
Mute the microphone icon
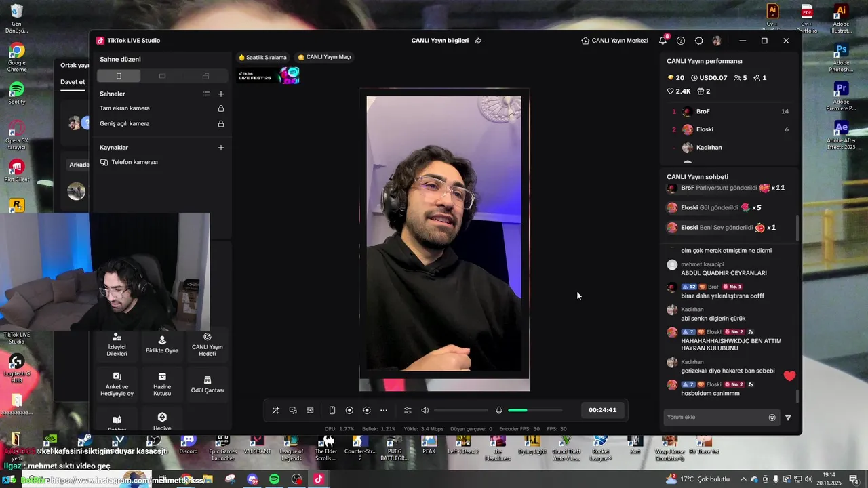tap(499, 410)
